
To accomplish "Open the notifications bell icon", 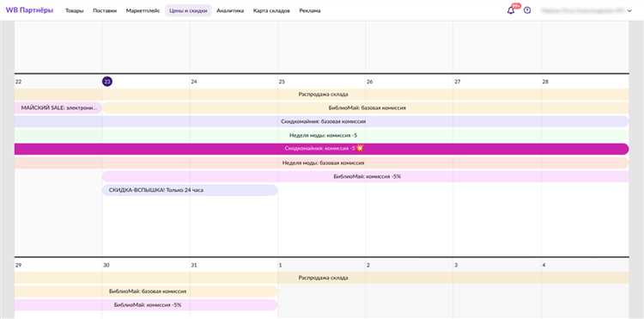I will point(511,10).
